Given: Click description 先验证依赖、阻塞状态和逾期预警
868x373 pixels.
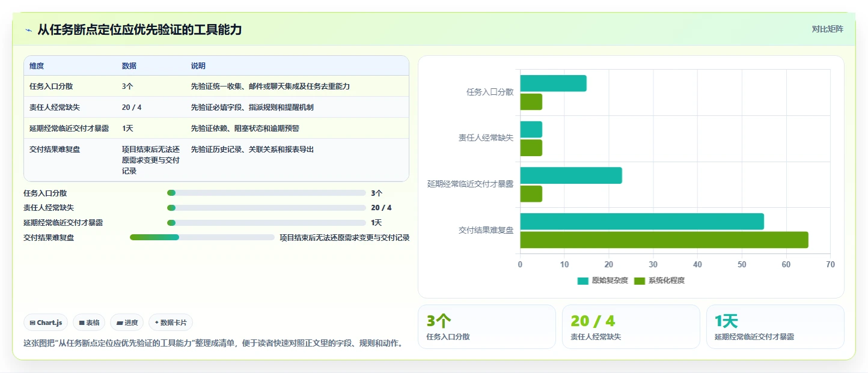Looking at the screenshot, I should click(x=245, y=129).
